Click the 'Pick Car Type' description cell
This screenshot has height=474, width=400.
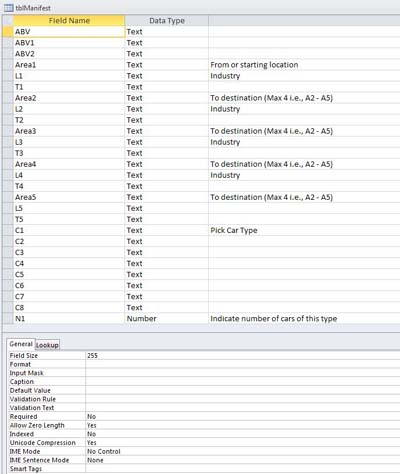[x=304, y=230]
